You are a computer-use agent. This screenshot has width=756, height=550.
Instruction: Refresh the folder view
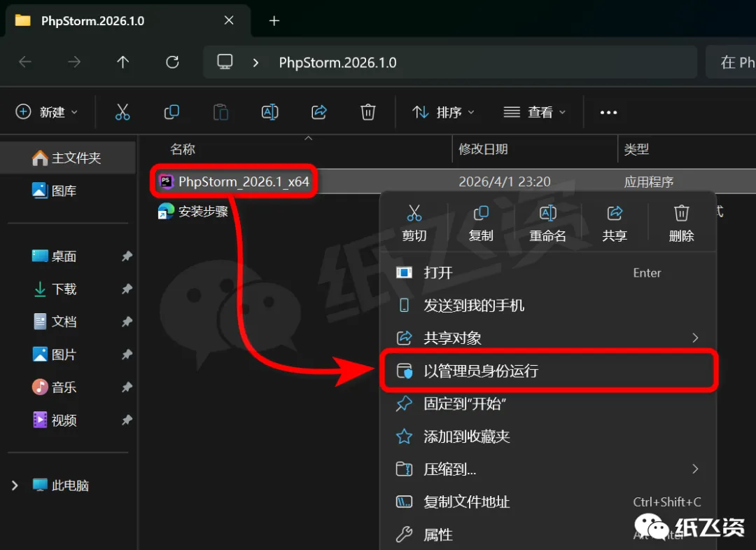173,62
